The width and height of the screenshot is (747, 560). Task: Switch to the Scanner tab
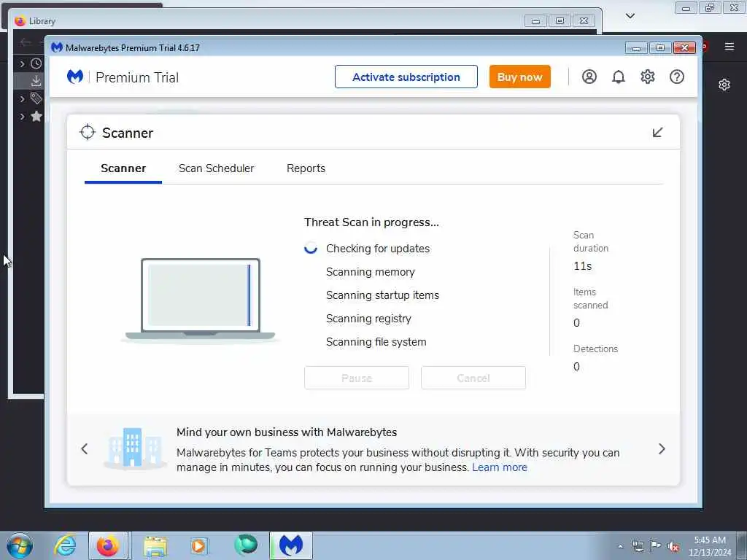[x=123, y=168]
